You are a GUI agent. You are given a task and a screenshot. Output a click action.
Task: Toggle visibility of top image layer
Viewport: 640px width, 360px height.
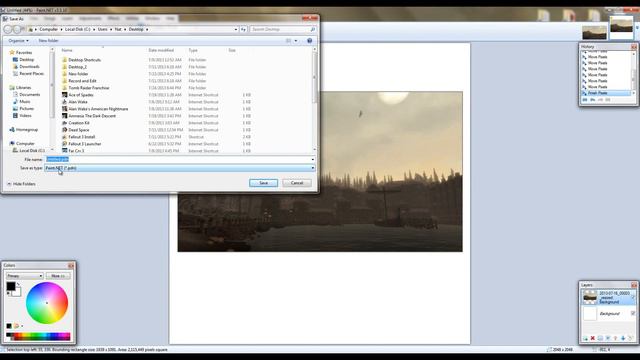tap(633, 298)
